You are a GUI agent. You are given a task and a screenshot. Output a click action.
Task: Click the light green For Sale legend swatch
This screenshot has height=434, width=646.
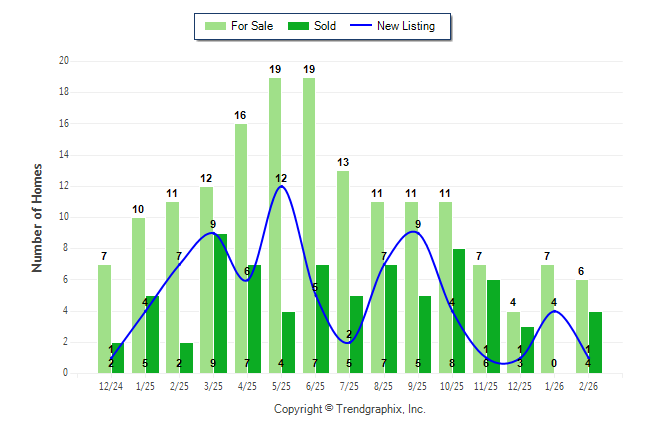(215, 26)
